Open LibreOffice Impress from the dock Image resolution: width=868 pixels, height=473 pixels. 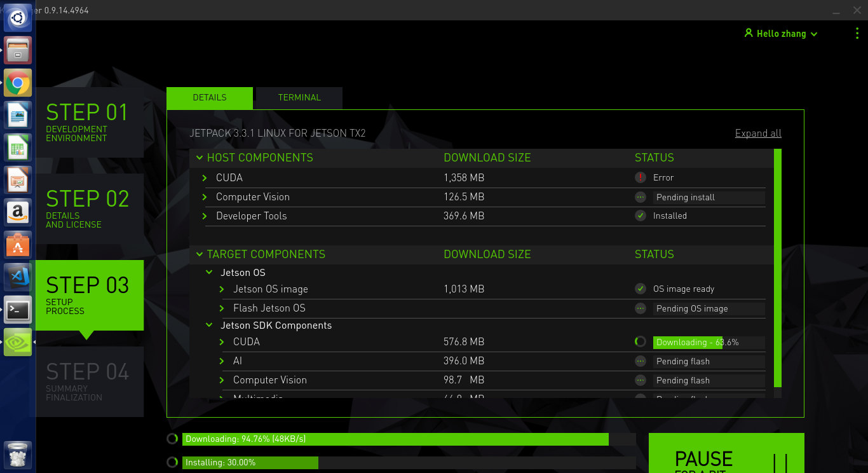coord(18,180)
